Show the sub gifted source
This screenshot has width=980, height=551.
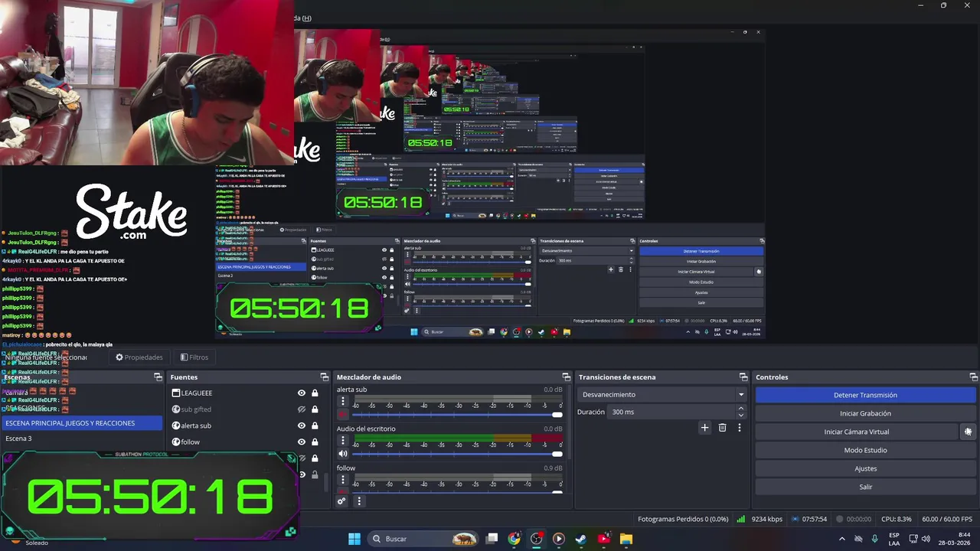(302, 409)
